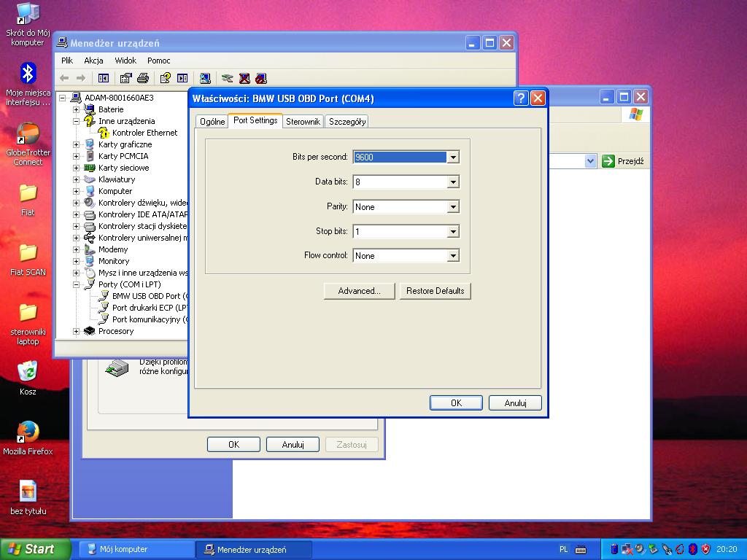This screenshot has height=560, width=747.
Task: Click the Update driver toolbar icon
Action: 228,78
